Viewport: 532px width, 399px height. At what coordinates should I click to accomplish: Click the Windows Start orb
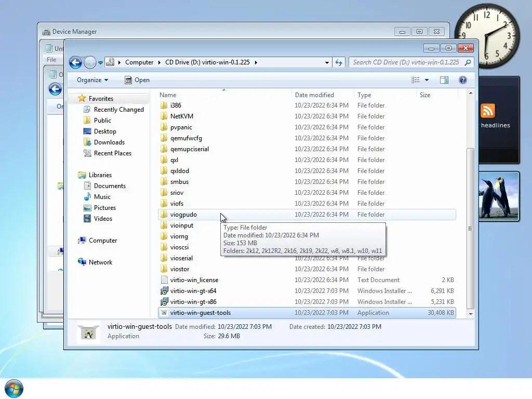pyautogui.click(x=14, y=389)
